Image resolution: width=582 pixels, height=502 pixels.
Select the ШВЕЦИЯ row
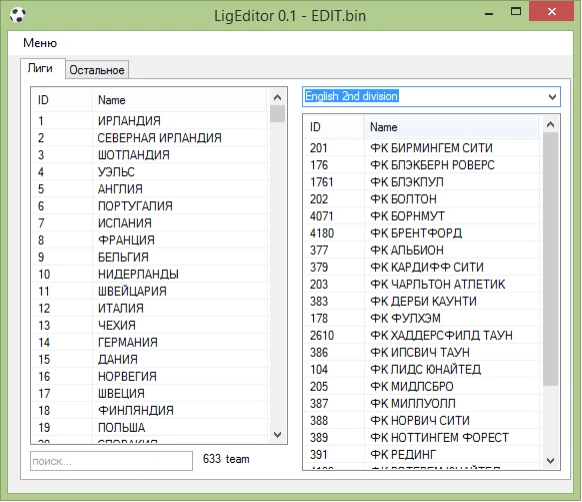pyautogui.click(x=150, y=394)
